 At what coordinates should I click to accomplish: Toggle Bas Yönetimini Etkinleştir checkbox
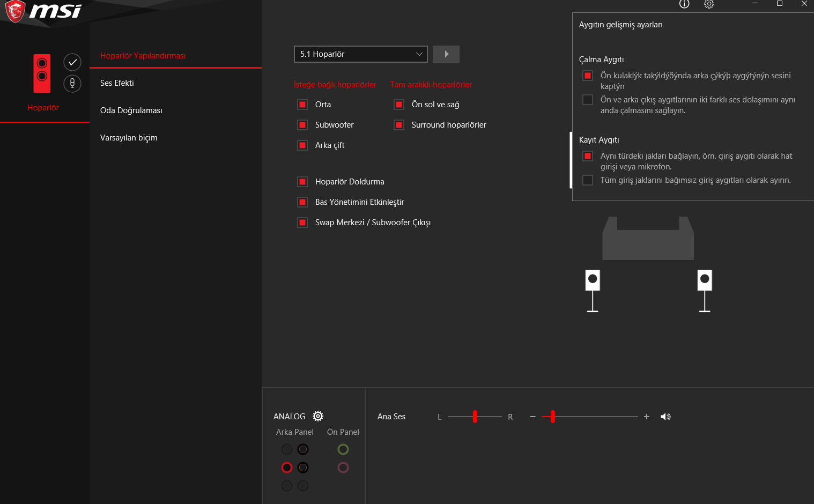[x=302, y=202]
